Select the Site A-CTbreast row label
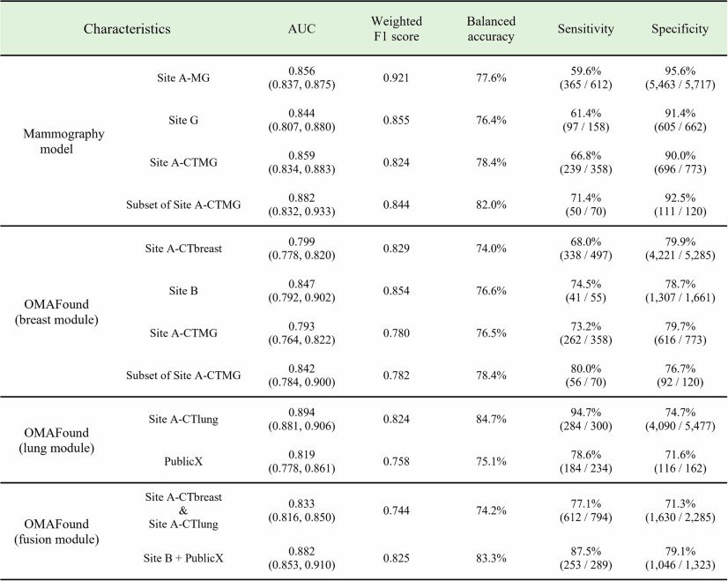 click(x=184, y=248)
